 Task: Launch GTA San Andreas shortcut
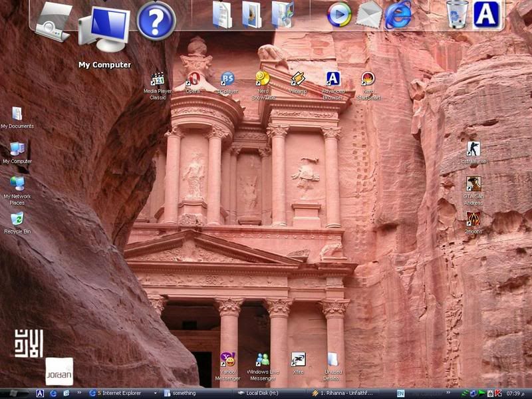click(473, 184)
